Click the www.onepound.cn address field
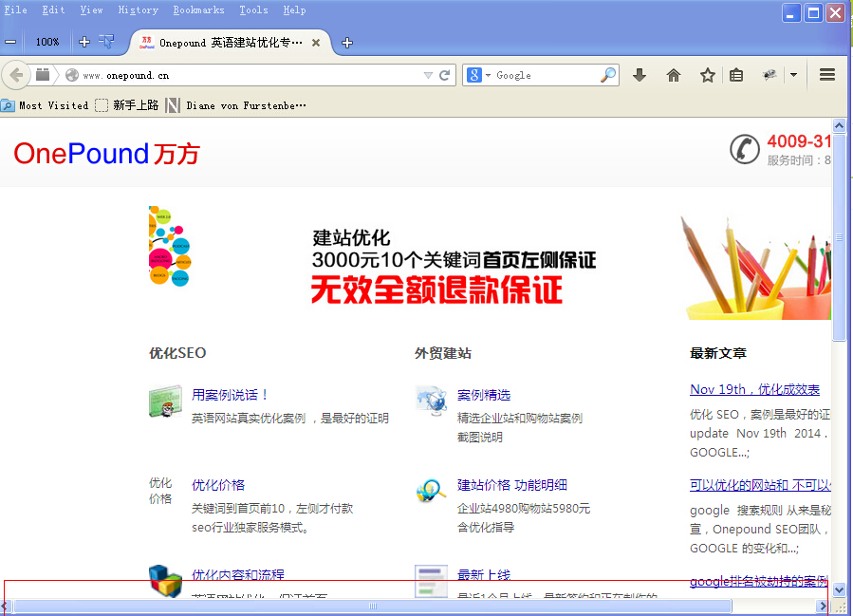The height and width of the screenshot is (616, 853). (x=250, y=75)
